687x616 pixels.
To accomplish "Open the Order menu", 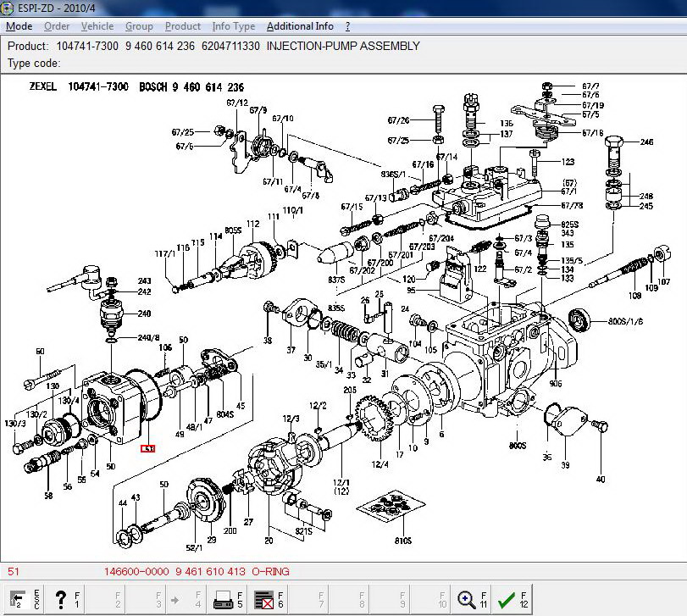I will [57, 26].
